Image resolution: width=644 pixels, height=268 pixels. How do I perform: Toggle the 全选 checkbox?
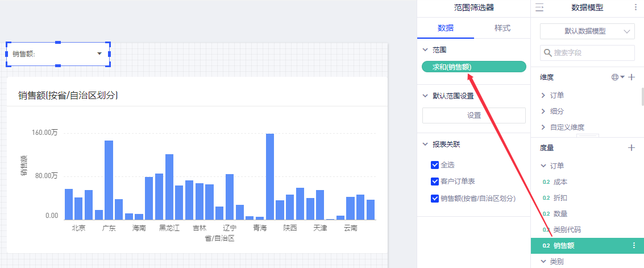click(x=435, y=165)
